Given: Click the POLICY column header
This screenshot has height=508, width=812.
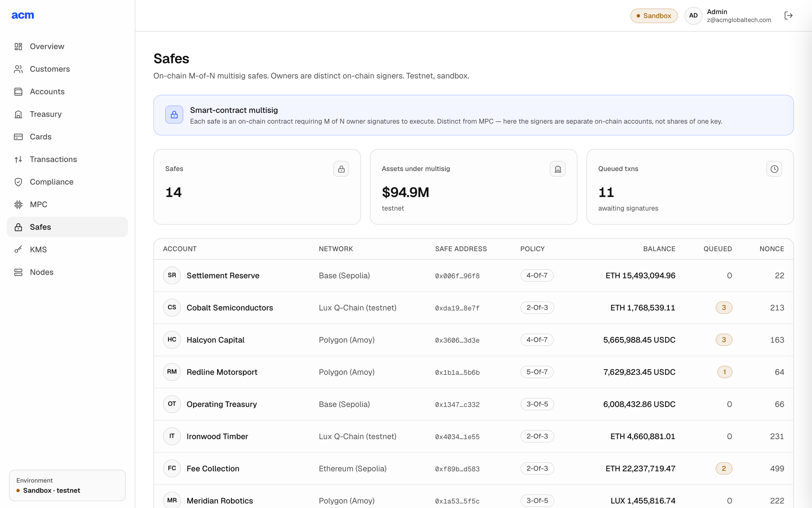Looking at the screenshot, I should [533, 249].
